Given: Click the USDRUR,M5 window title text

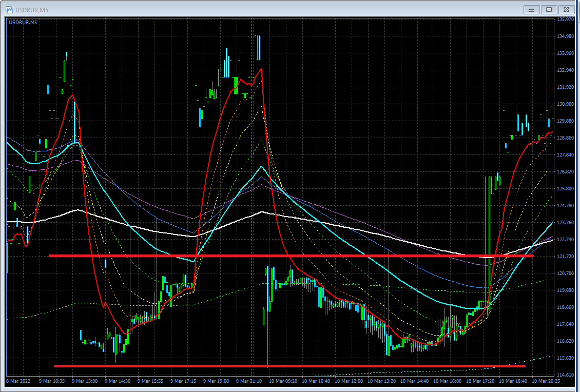Looking at the screenshot, I should click(x=32, y=9).
